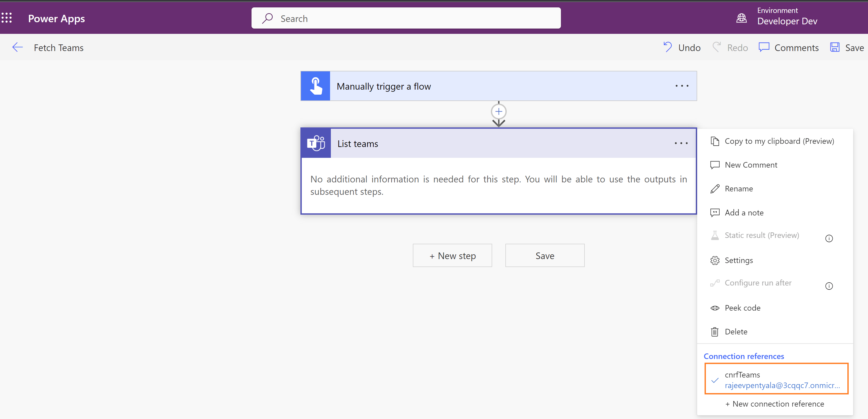
Task: Click the Power Apps title
Action: click(56, 18)
